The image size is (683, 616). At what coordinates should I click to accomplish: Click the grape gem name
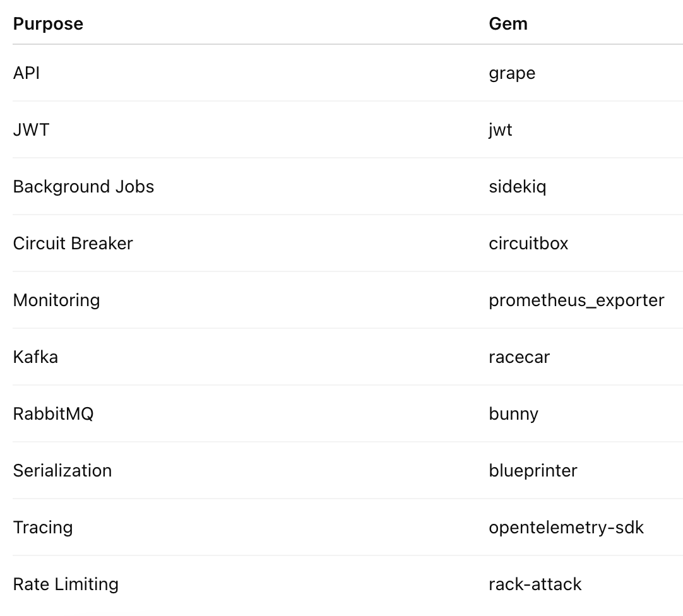(512, 73)
